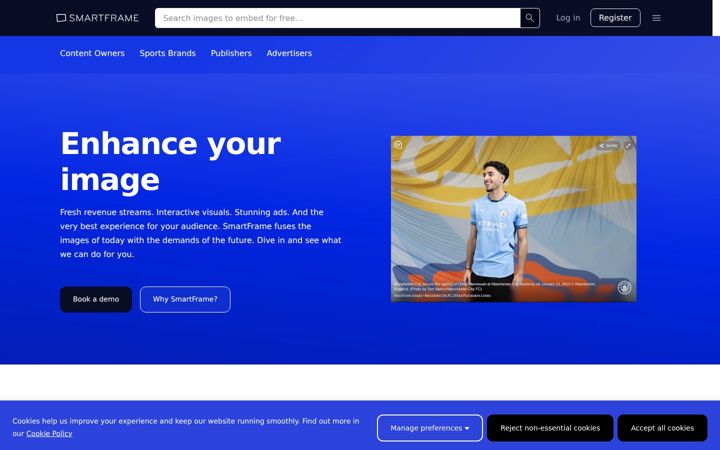Open the Cookie Policy link
Screen dimensions: 720x450
click(x=49, y=433)
